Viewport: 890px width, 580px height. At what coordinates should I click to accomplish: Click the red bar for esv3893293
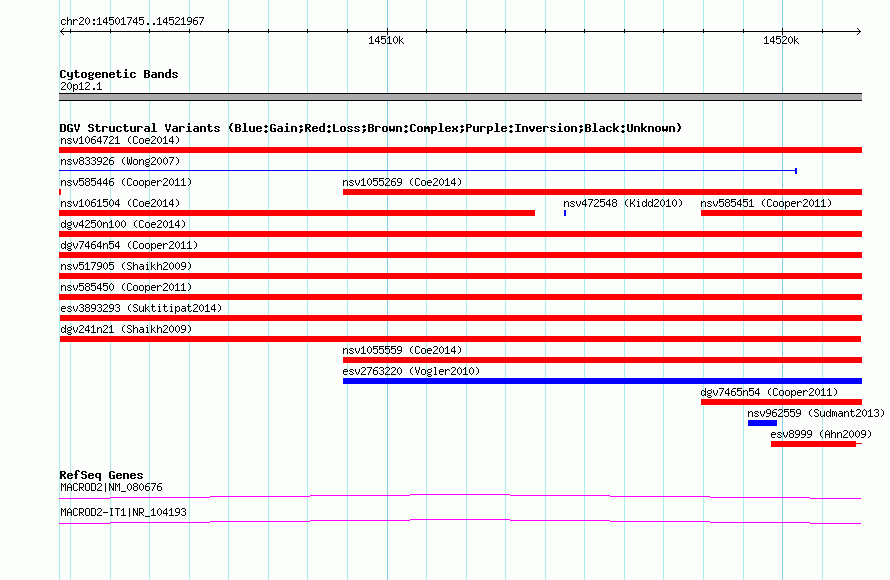point(460,318)
